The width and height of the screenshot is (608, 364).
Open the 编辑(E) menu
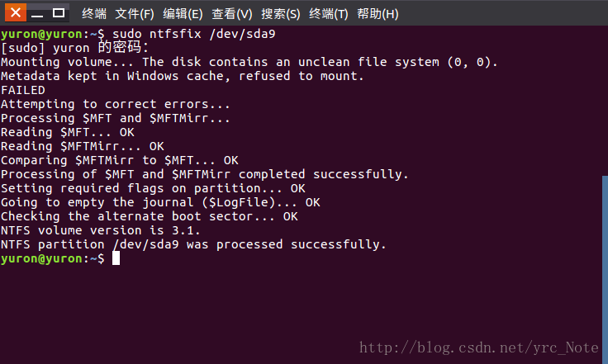click(183, 14)
